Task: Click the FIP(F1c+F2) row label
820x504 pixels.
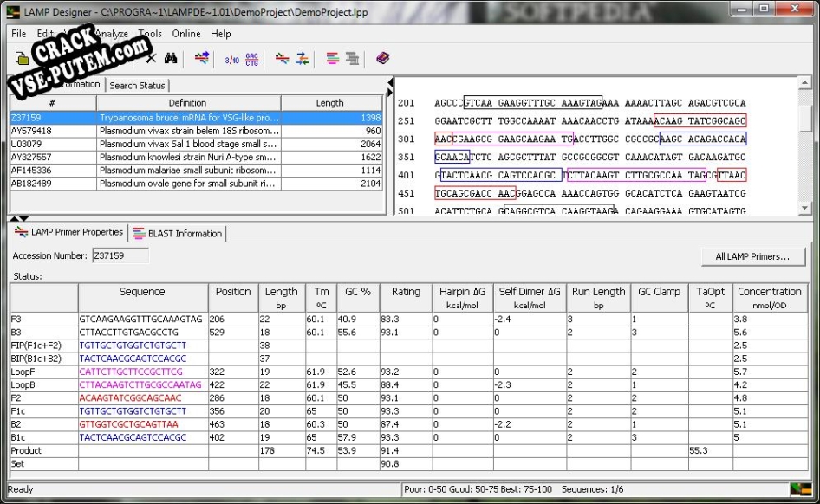Action: point(36,346)
